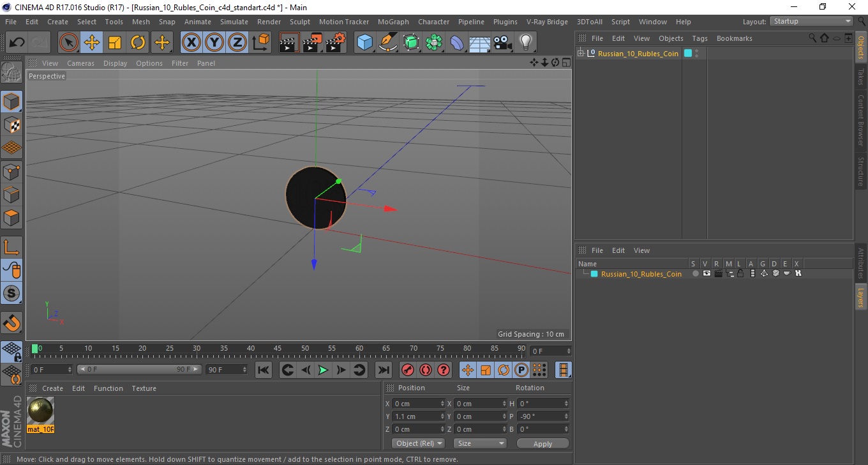Select Polygons mode
The width and height of the screenshot is (868, 465).
(x=11, y=217)
